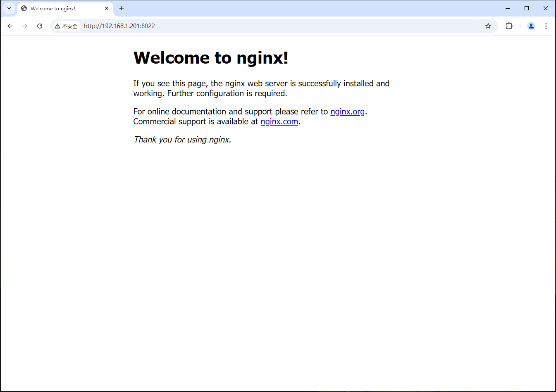556x392 pixels.
Task: Click the 'Thank you for using nginx.' text
Action: (182, 140)
